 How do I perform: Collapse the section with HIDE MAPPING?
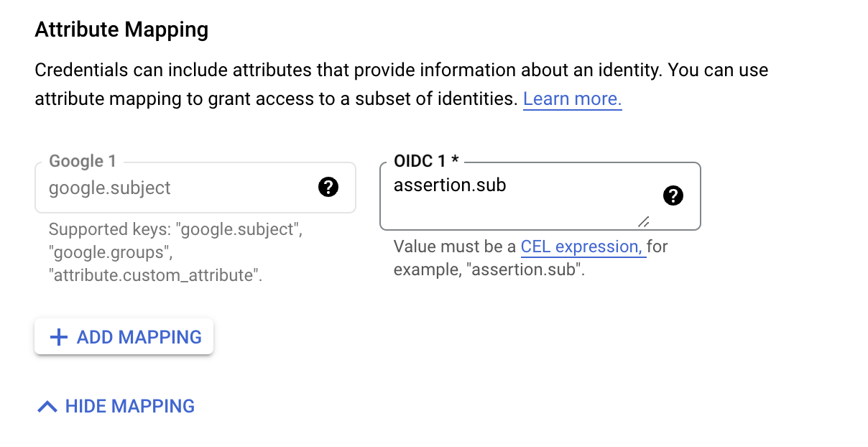point(116,407)
